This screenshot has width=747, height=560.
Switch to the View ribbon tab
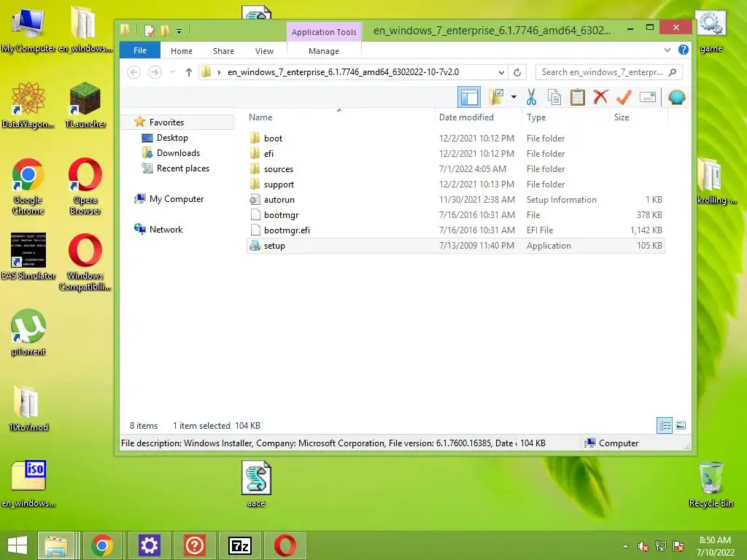[x=264, y=51]
